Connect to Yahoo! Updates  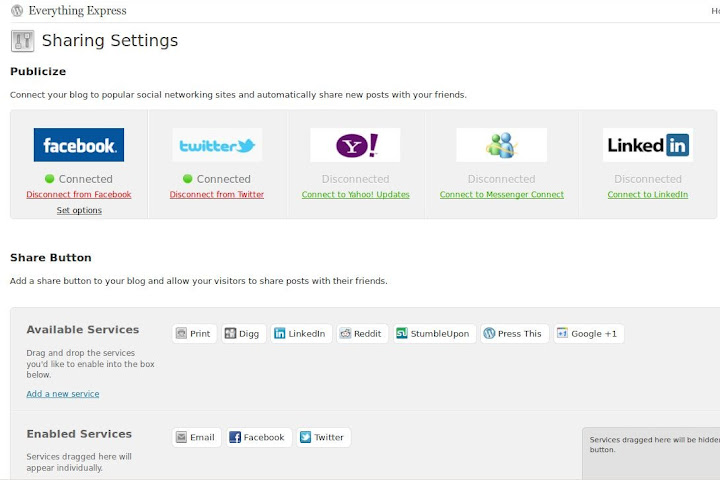(355, 195)
